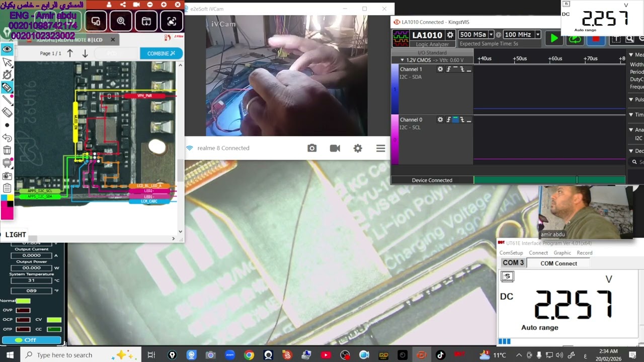644x362 pixels.
Task: Set Channel 0 low level trigger
Action: (468, 120)
